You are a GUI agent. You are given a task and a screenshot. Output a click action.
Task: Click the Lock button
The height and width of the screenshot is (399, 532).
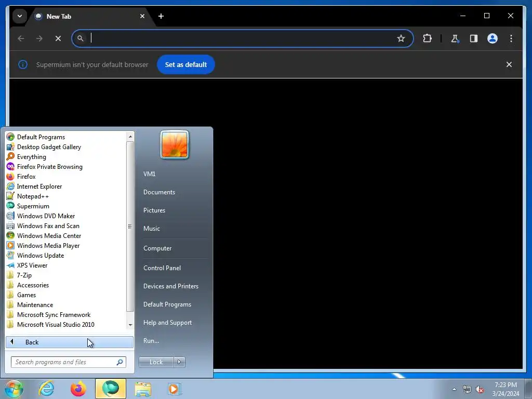pyautogui.click(x=156, y=362)
